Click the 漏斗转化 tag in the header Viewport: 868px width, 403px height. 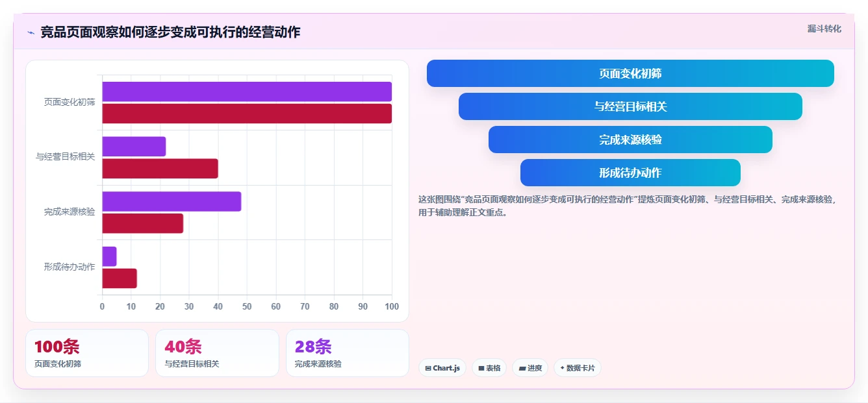(x=824, y=29)
